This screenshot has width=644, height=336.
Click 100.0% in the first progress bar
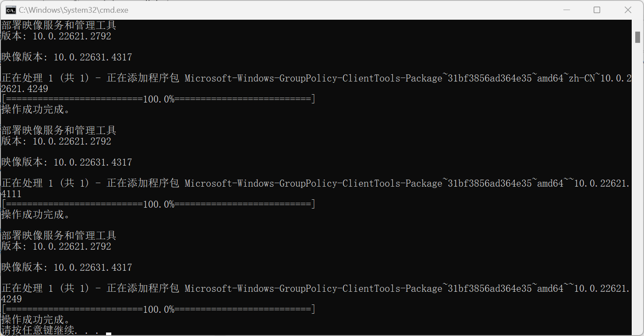(159, 99)
